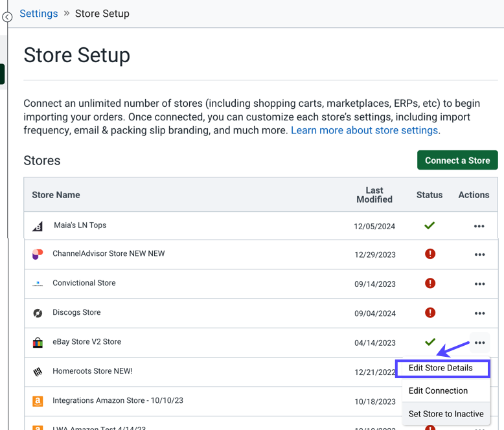
Task: Click the 09/04/2024 modified date
Action: coord(375,313)
